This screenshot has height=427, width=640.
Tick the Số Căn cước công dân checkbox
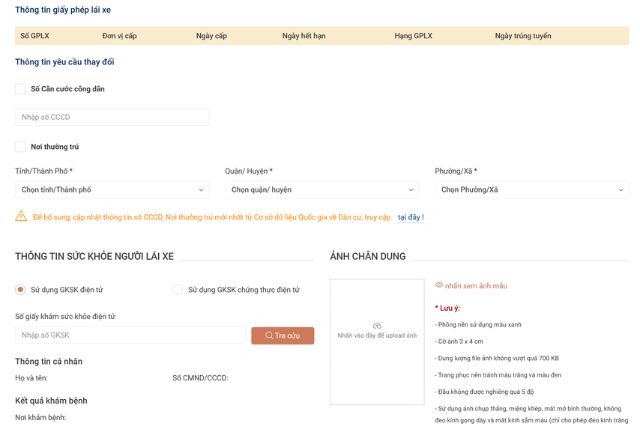tap(21, 89)
